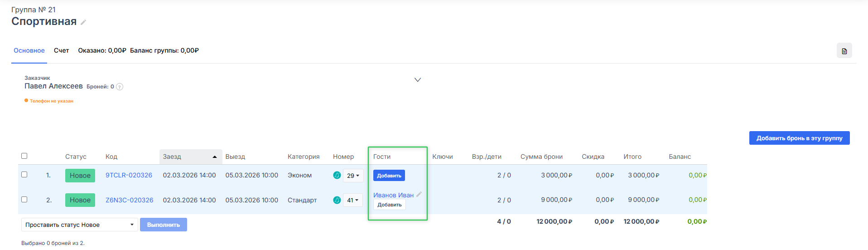Open booking link 9TCLR-020326
Image resolution: width=868 pixels, height=250 pixels.
click(x=129, y=175)
